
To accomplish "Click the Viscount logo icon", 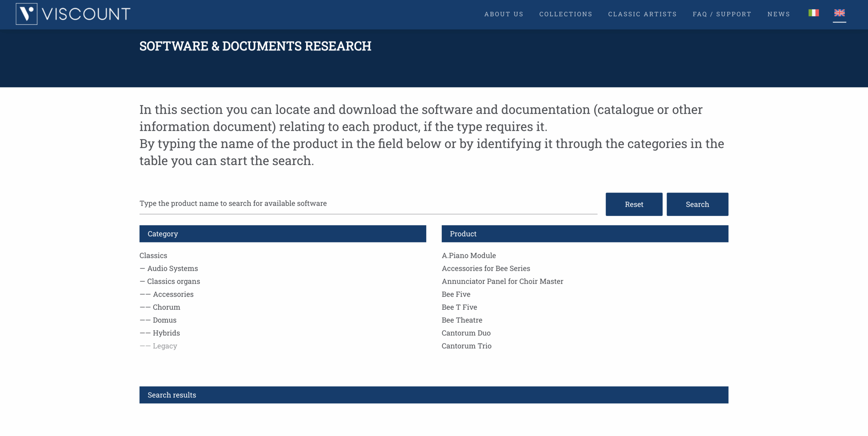I will tap(26, 14).
